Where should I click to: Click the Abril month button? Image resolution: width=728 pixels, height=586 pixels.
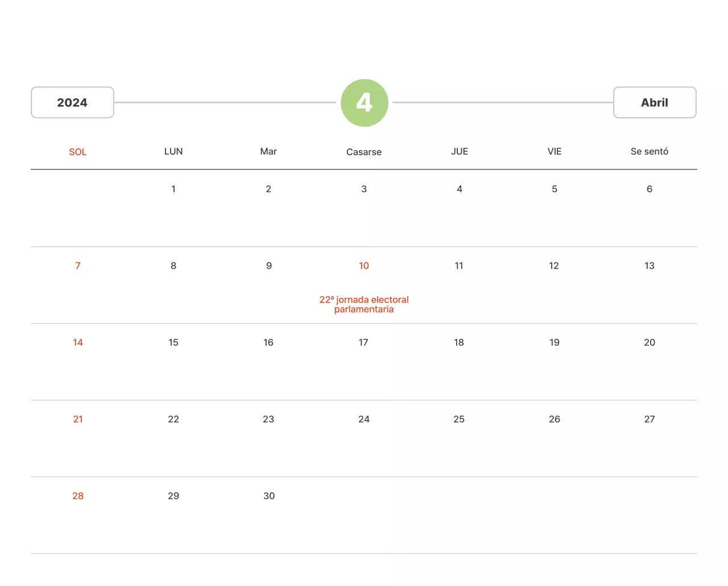(654, 102)
